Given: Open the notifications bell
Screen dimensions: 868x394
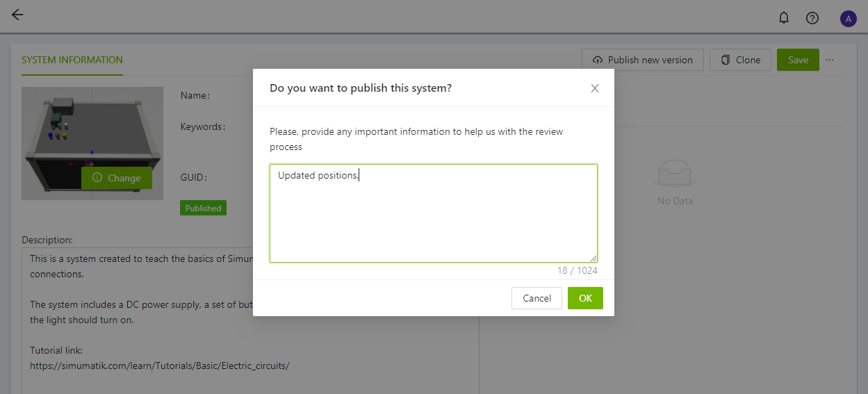Looking at the screenshot, I should tap(784, 18).
